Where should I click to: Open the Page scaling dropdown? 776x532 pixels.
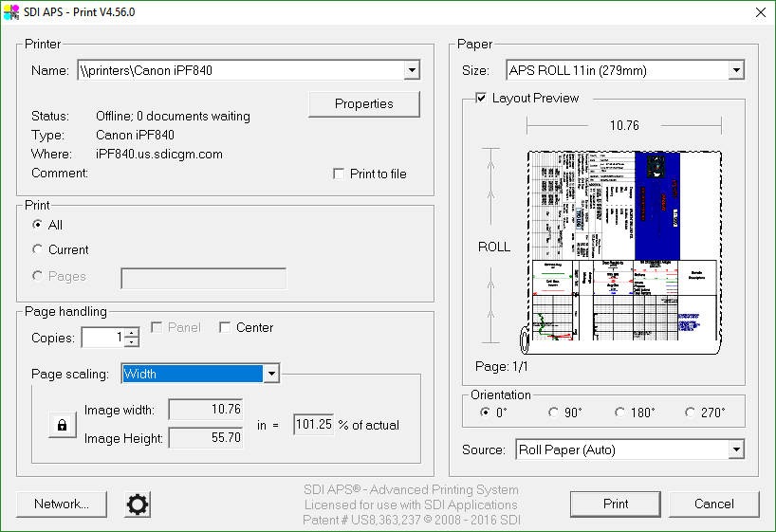[x=271, y=374]
